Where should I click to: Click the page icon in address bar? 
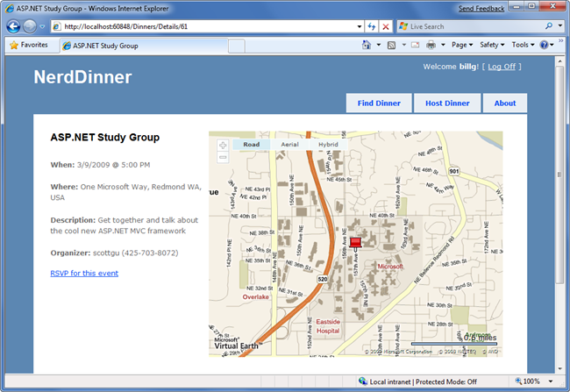click(x=56, y=26)
